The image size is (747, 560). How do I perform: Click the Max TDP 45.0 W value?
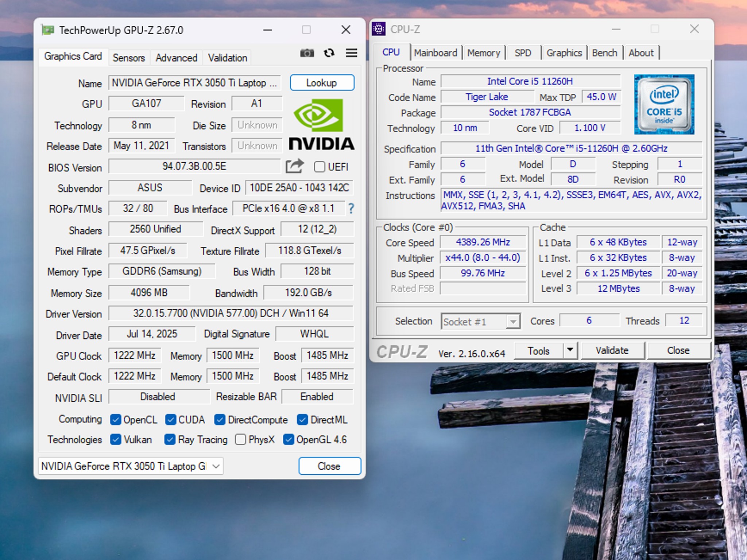(601, 97)
